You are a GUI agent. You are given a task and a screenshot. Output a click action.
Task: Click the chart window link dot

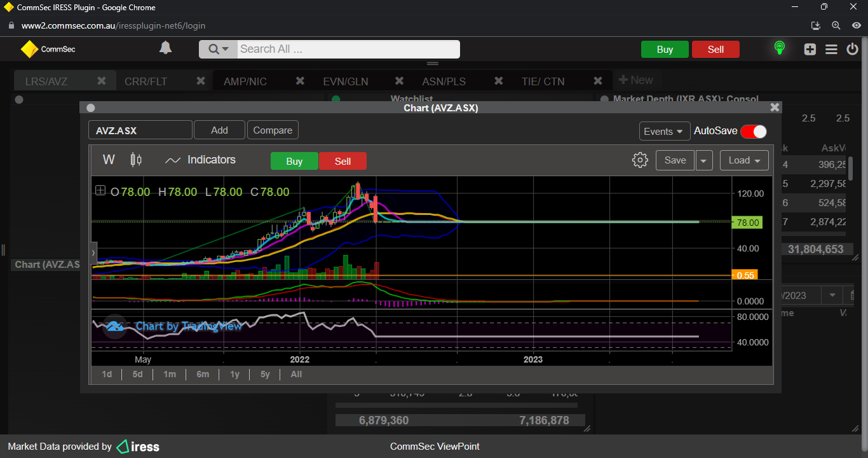[90, 108]
